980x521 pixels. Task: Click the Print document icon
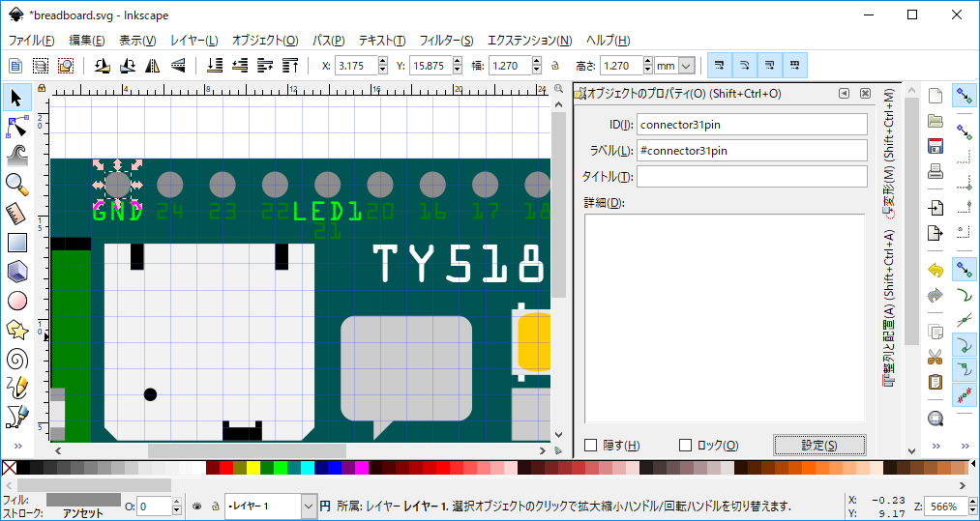tap(935, 172)
